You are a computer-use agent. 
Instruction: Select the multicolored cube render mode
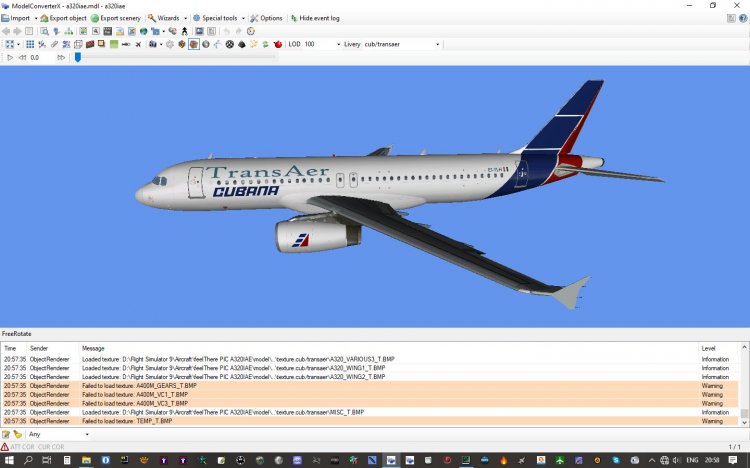pos(182,44)
